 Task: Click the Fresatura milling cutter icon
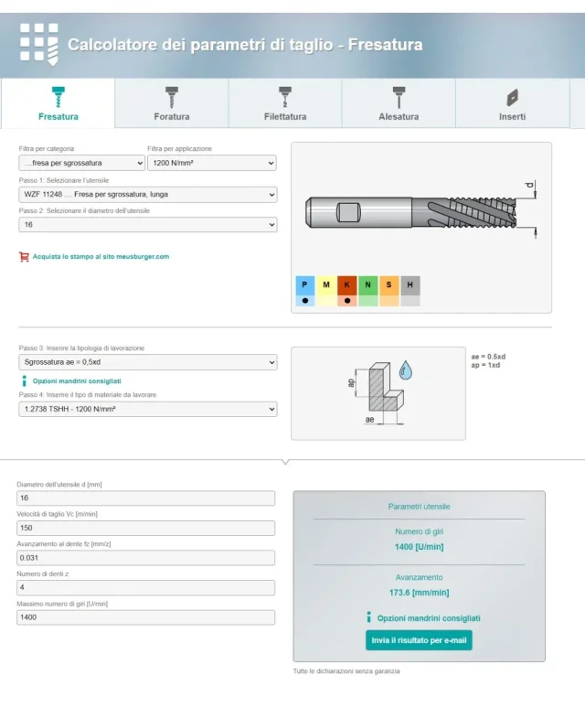[58, 97]
